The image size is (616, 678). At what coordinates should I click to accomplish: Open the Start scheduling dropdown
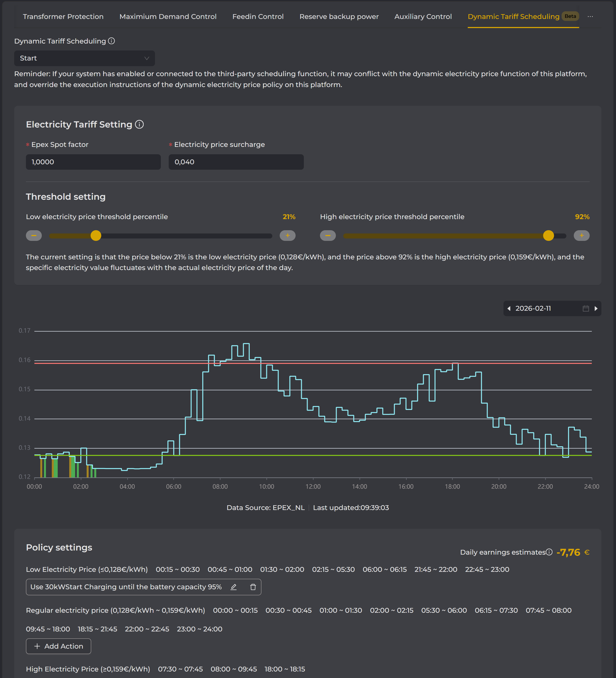pyautogui.click(x=84, y=58)
